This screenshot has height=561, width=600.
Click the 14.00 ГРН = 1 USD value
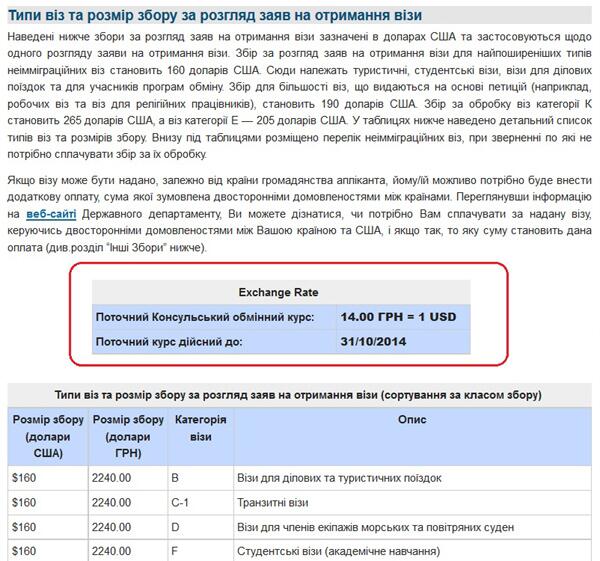pos(398,317)
